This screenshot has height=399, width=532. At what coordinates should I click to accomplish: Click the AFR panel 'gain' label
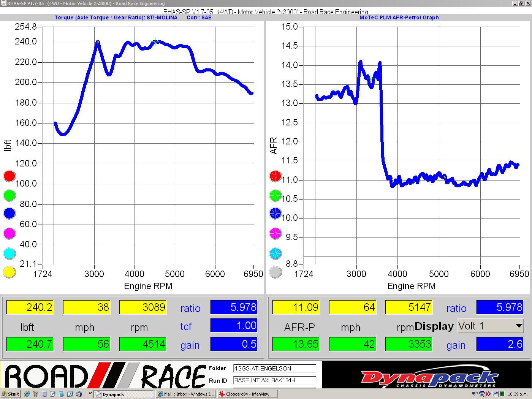tap(456, 345)
